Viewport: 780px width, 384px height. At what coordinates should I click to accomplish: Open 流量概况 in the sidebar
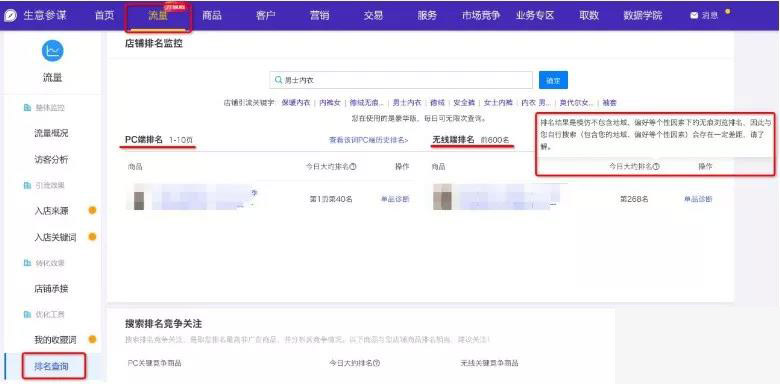51,133
